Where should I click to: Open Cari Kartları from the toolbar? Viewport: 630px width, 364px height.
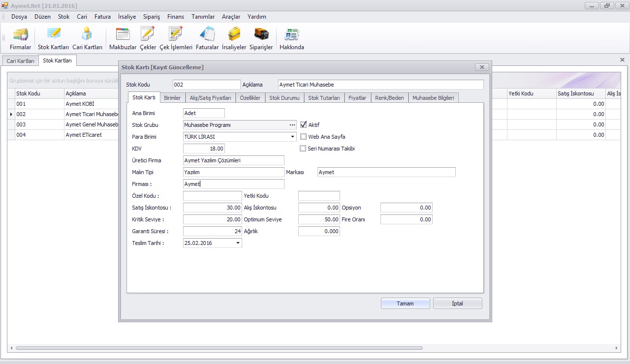[x=87, y=39]
